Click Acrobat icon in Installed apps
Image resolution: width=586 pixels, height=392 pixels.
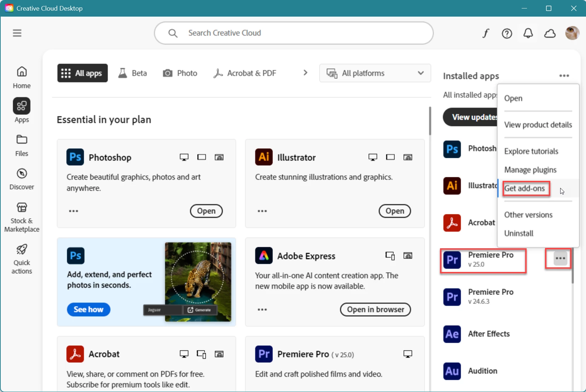[452, 223]
